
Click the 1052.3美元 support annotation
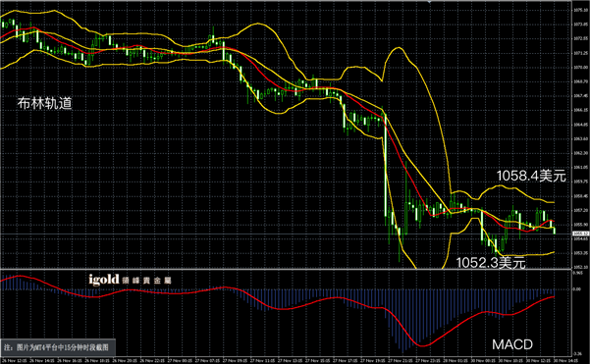click(x=491, y=263)
